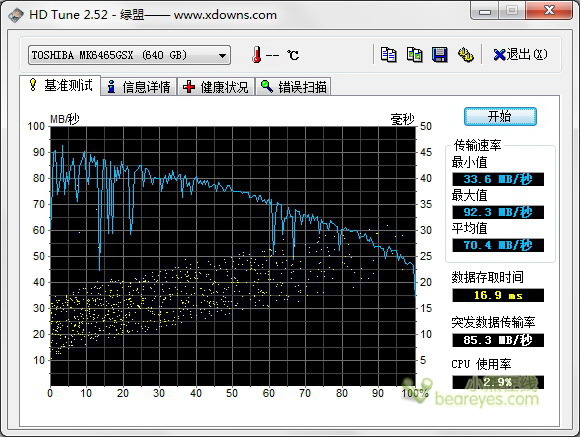580x437 pixels.
Task: Click the floppy disk save icon
Action: (x=440, y=55)
